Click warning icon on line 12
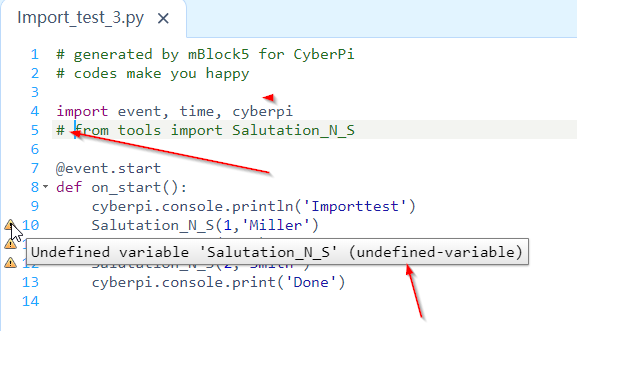Viewport: 635px width, 366px height. click(x=10, y=263)
